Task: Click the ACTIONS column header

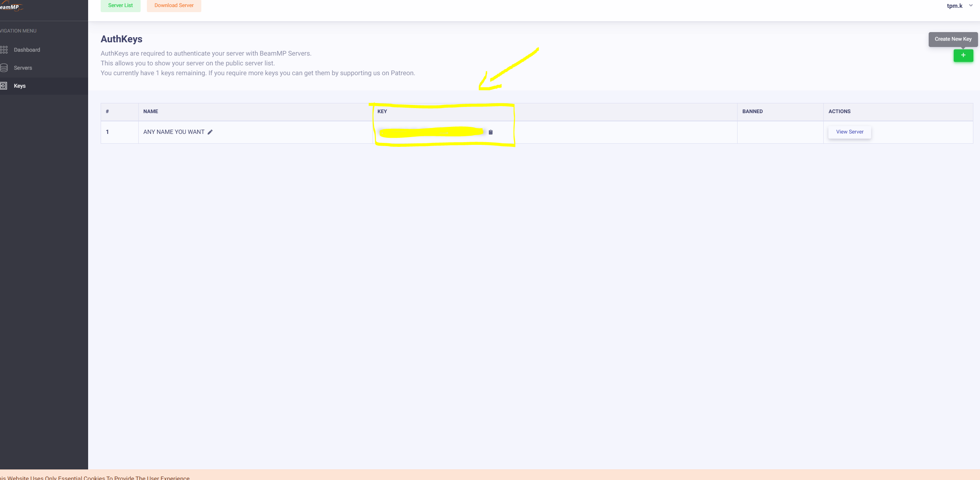Action: pyautogui.click(x=839, y=112)
